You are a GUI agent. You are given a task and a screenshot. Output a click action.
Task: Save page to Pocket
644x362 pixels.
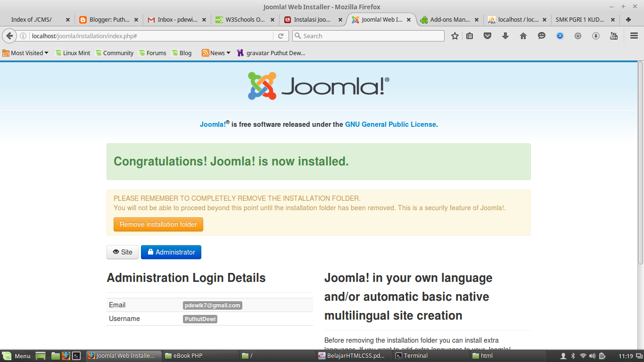(488, 36)
